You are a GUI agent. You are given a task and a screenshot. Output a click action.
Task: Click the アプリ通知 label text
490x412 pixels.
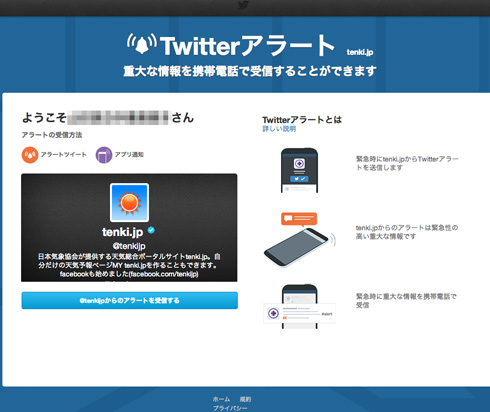pyautogui.click(x=129, y=154)
